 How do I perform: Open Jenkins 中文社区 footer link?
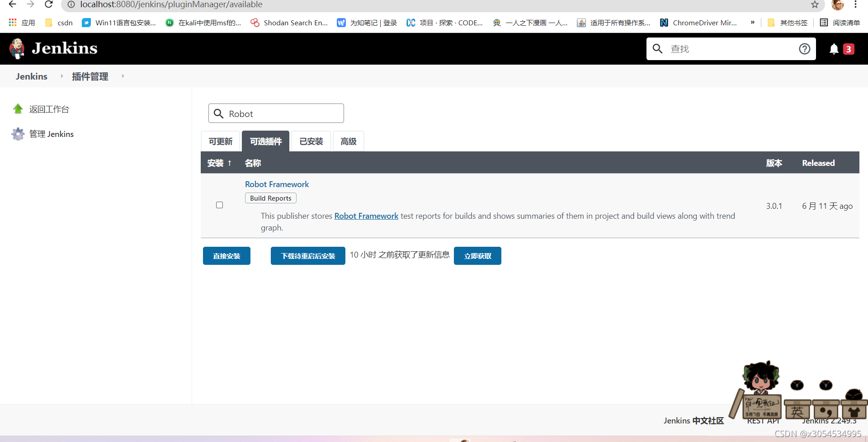pos(693,421)
